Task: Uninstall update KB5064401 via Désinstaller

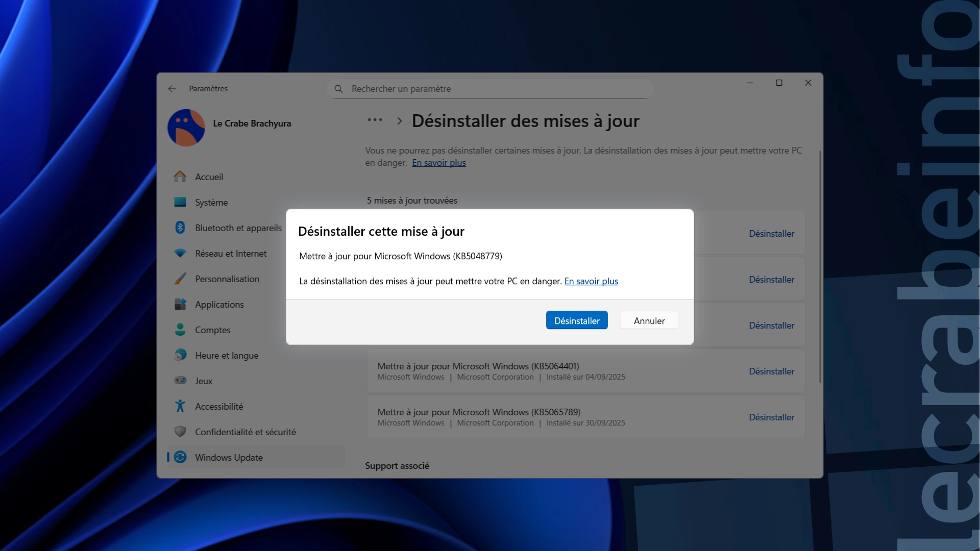Action: pos(771,371)
